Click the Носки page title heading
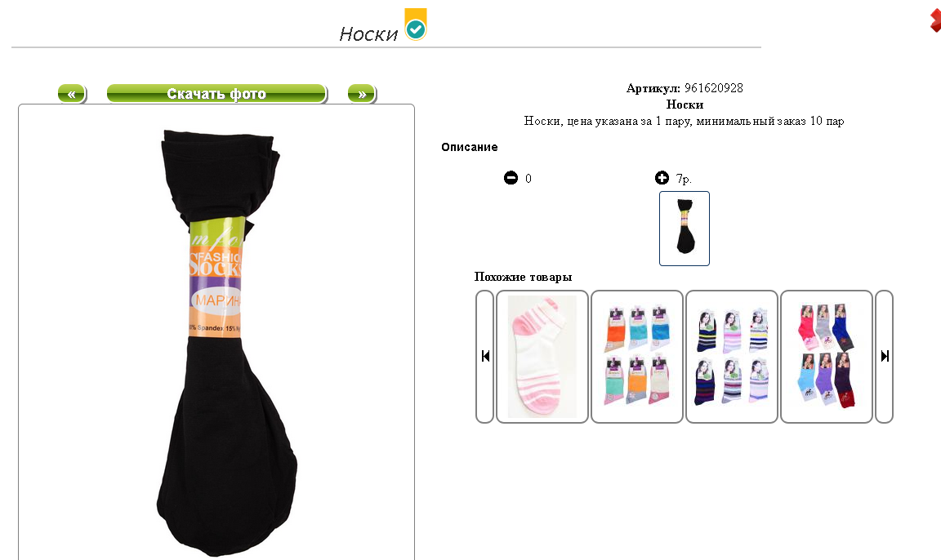941x560 pixels. [x=368, y=34]
